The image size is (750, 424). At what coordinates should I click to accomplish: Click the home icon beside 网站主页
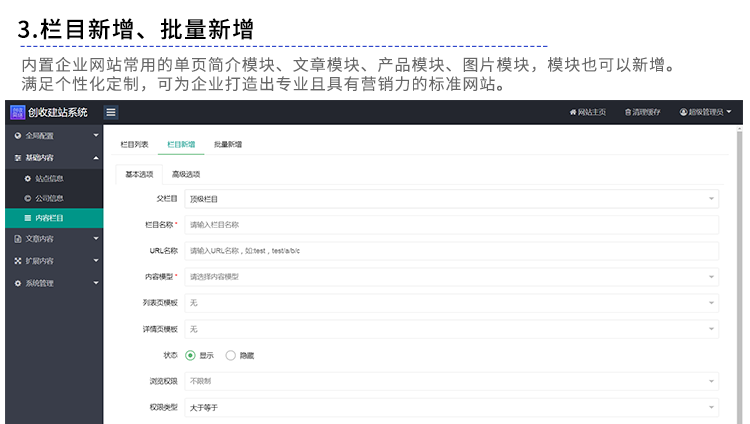click(x=573, y=112)
